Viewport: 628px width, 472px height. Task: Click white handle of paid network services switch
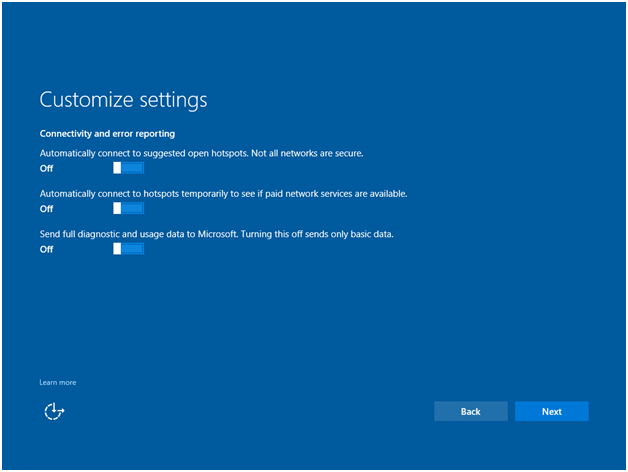[x=117, y=208]
